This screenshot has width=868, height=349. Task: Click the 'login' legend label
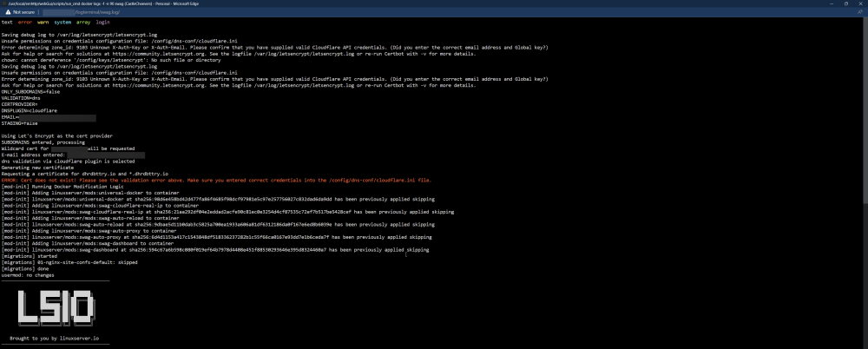(102, 23)
